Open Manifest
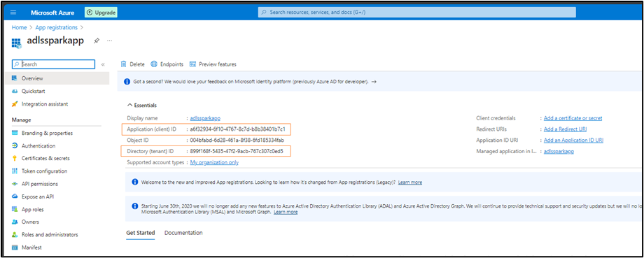 tap(31, 248)
